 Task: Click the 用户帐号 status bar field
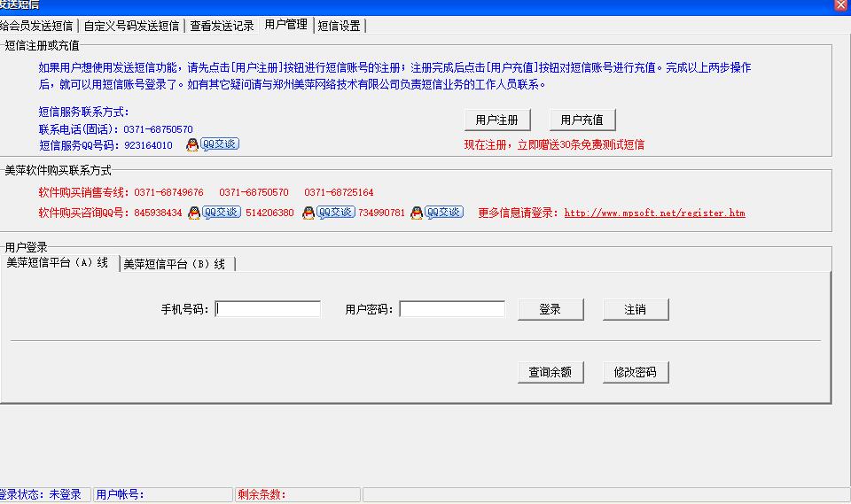[163, 495]
